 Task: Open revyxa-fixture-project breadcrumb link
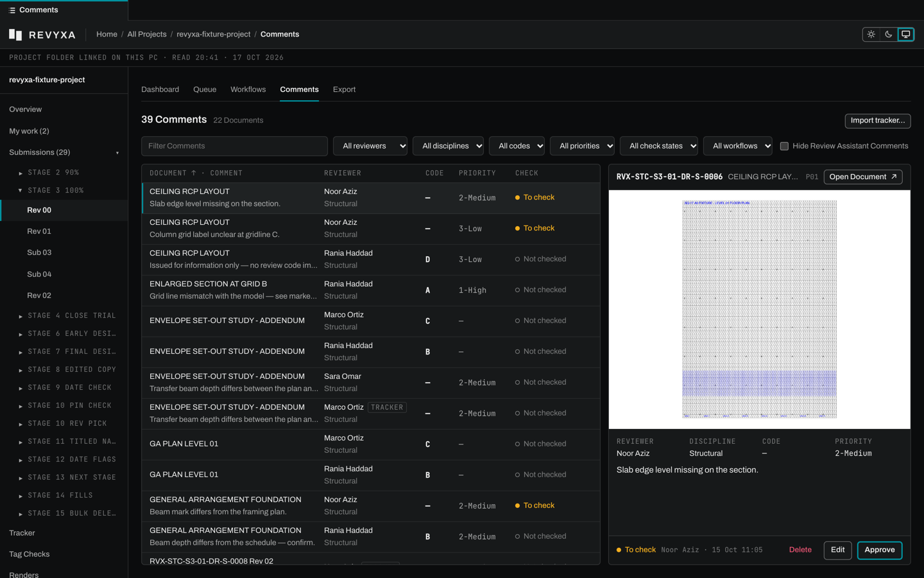coord(214,35)
